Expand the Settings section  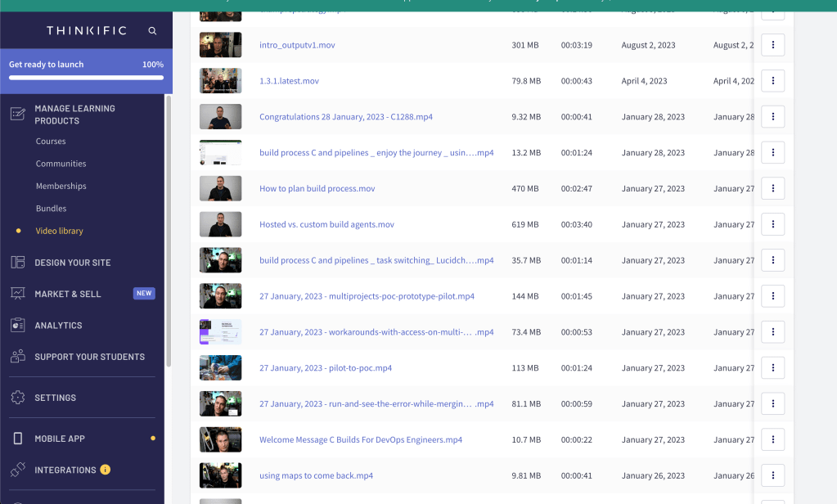55,397
